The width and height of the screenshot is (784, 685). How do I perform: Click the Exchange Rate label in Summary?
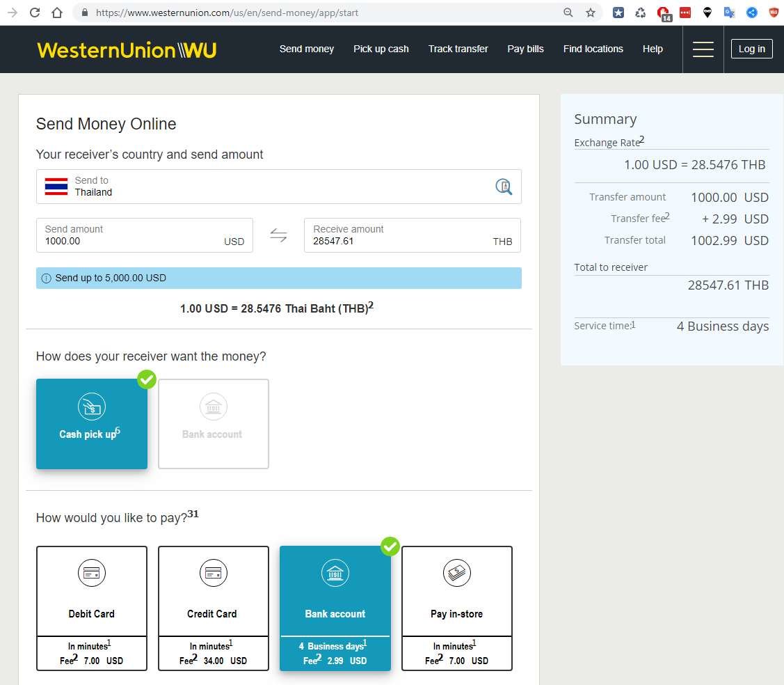point(609,141)
